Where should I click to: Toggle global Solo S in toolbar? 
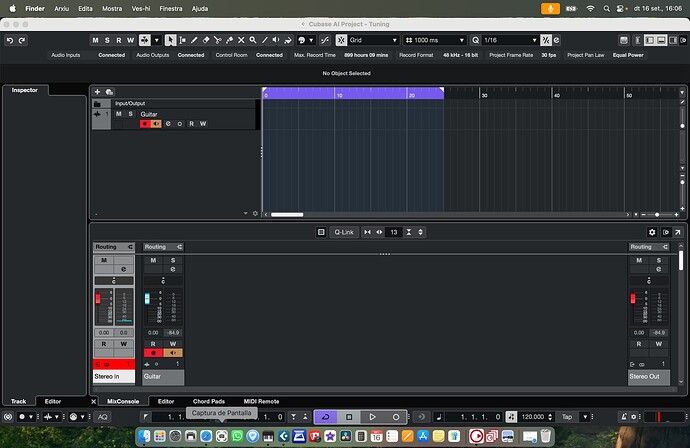107,40
